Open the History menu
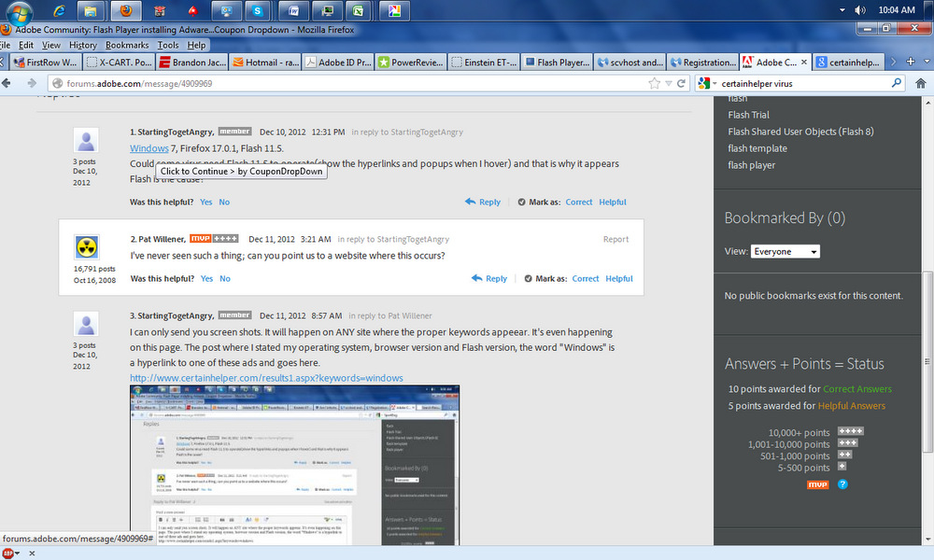This screenshot has width=934, height=560. (x=83, y=45)
